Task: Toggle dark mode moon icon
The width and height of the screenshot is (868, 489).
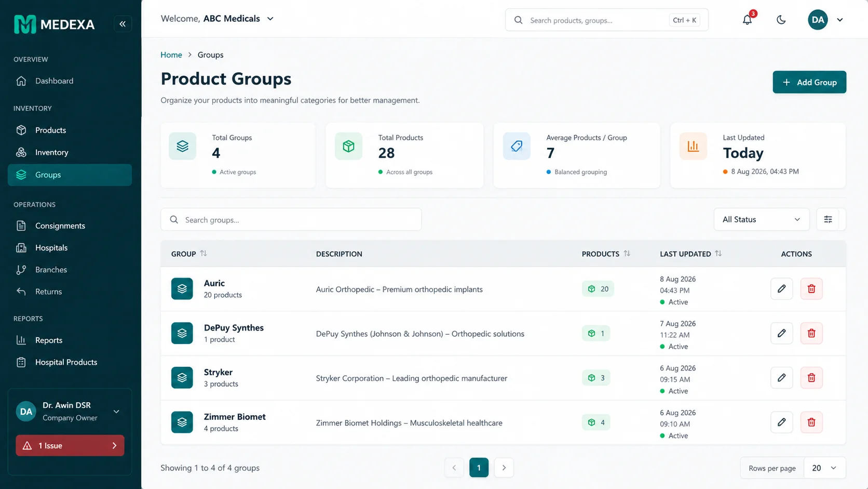Action: pyautogui.click(x=781, y=20)
